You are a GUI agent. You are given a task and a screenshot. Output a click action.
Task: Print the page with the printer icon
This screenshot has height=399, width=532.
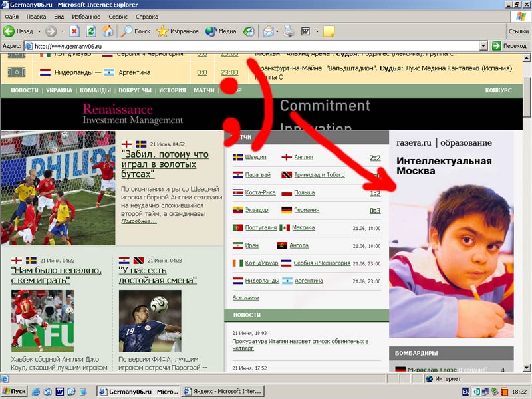pyautogui.click(x=289, y=31)
